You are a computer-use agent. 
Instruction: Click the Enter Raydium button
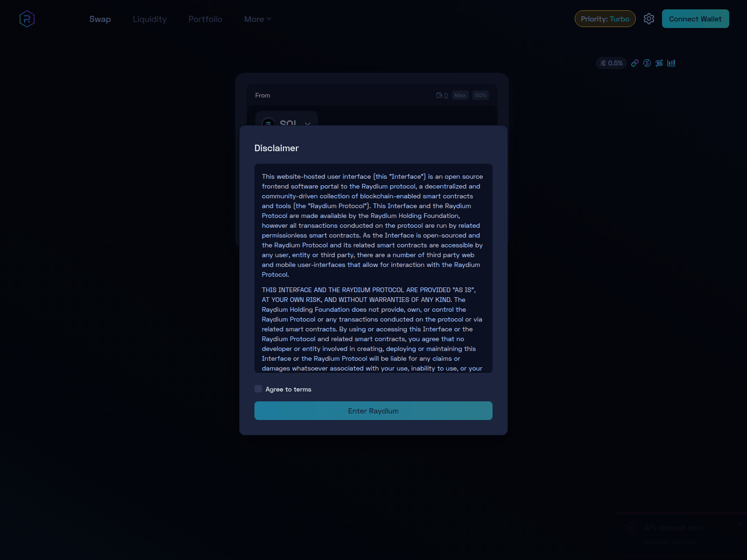[373, 411]
